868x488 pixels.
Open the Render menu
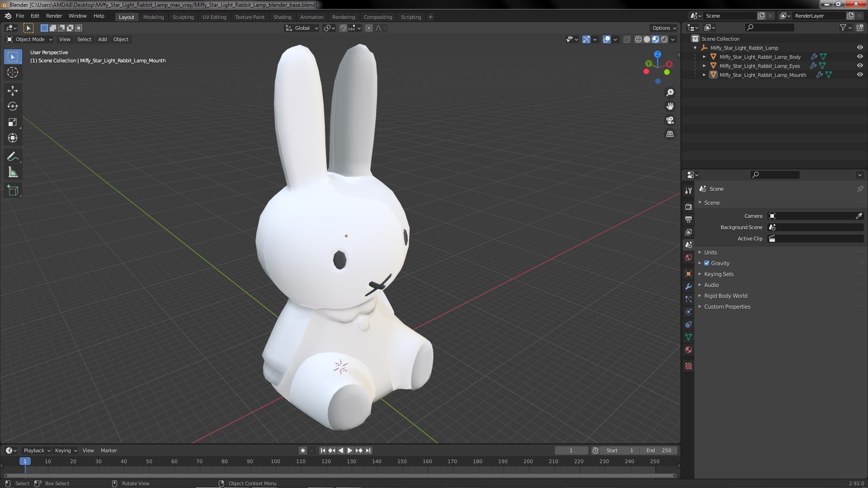[x=54, y=16]
